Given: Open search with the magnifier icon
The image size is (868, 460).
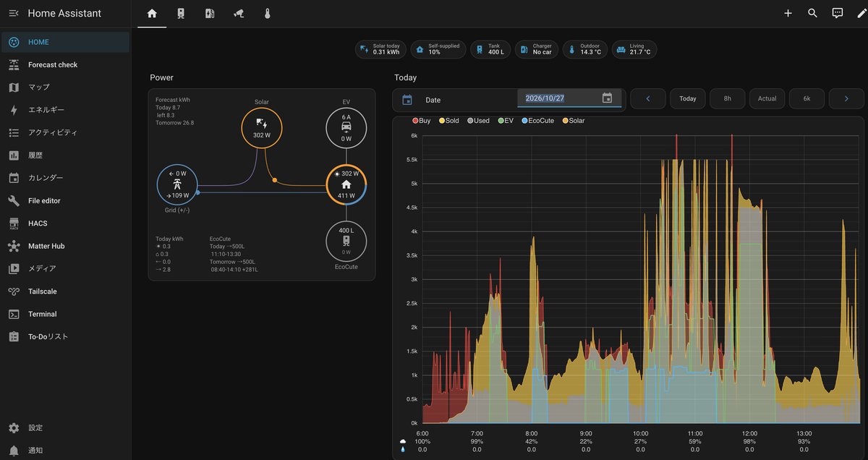Looking at the screenshot, I should point(813,13).
